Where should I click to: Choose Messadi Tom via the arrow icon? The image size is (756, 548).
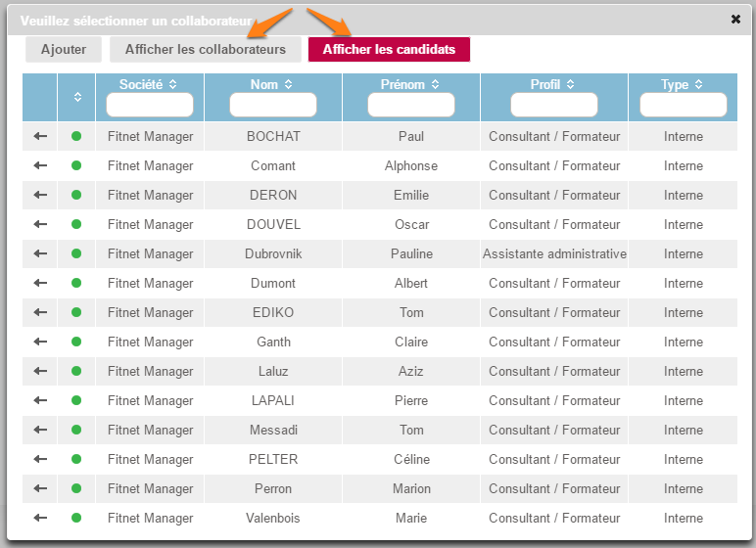pyautogui.click(x=40, y=430)
